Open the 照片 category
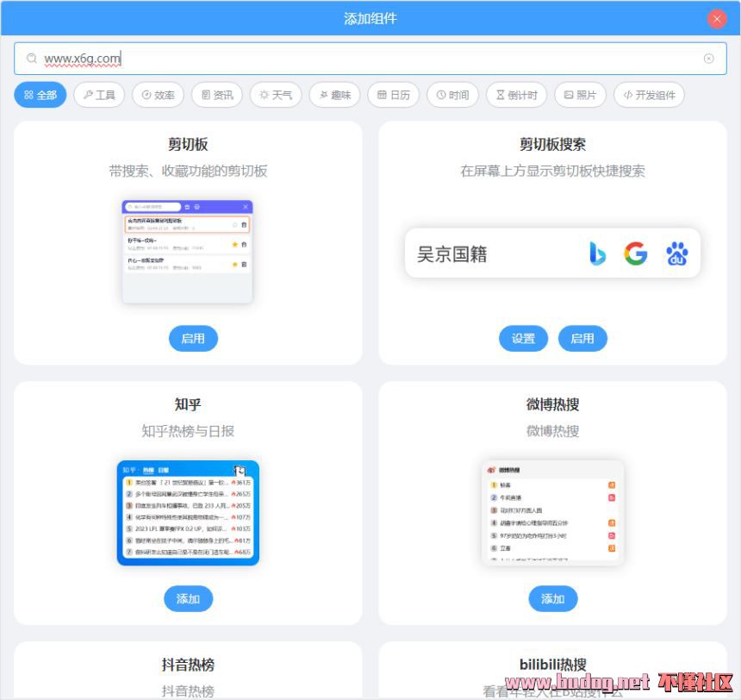This screenshot has width=741, height=700. click(x=581, y=95)
